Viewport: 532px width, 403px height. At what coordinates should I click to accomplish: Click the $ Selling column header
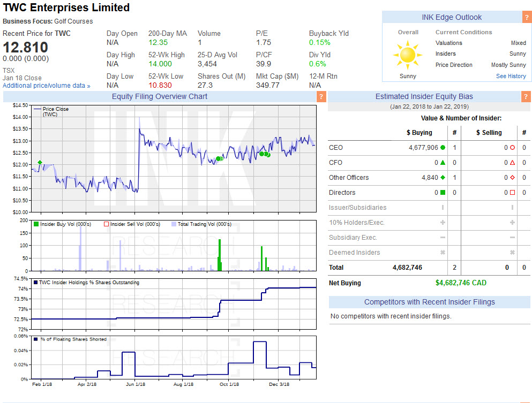tap(489, 133)
